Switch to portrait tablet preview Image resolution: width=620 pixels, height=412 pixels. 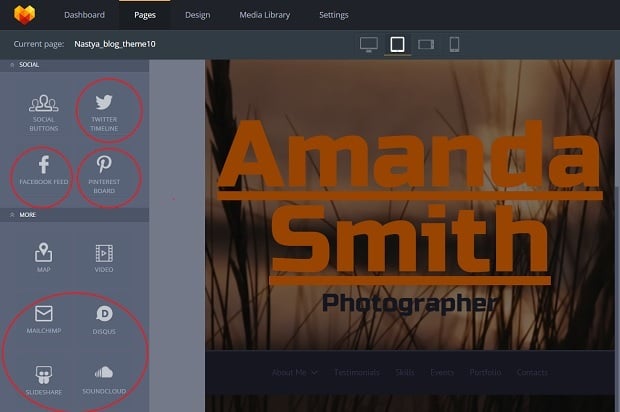(397, 44)
